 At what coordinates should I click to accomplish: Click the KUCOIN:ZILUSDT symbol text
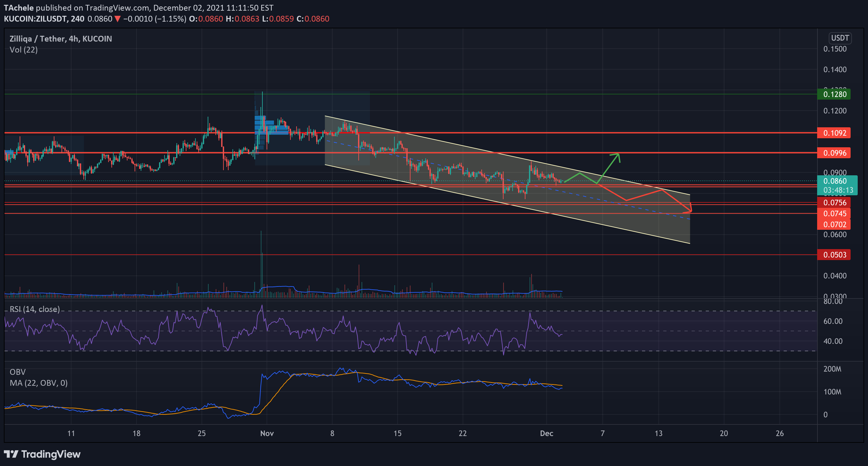[x=35, y=19]
